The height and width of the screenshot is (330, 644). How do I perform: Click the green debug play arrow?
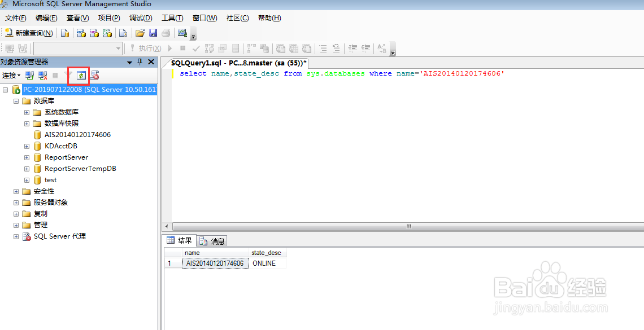(x=170, y=49)
